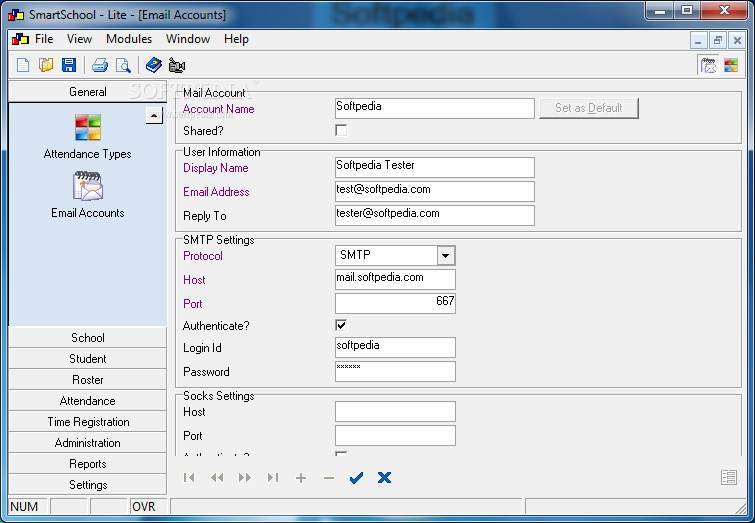Click the Login Id field

[x=395, y=347]
